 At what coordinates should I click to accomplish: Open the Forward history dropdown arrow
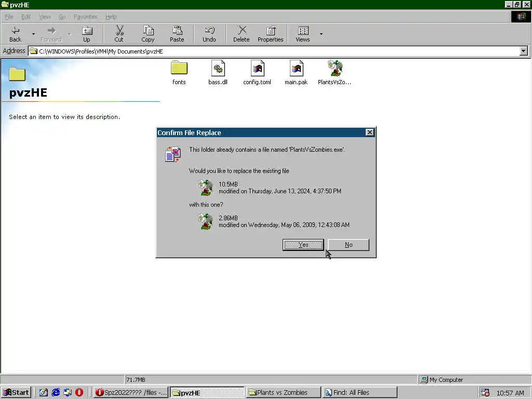pyautogui.click(x=69, y=34)
